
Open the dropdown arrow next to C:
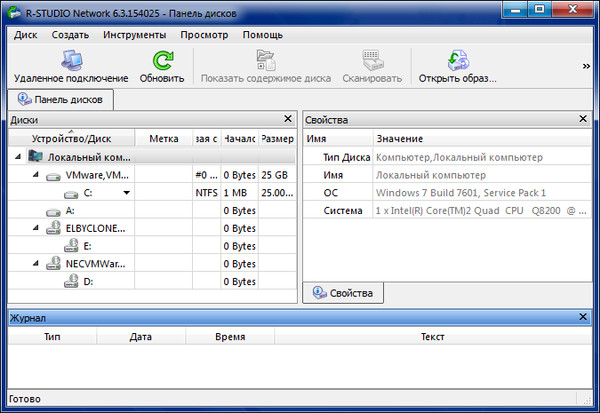tap(127, 193)
